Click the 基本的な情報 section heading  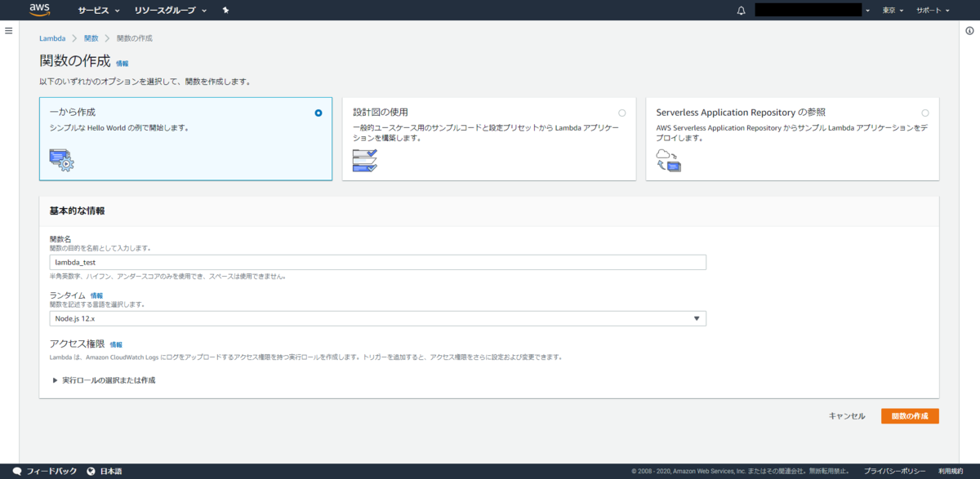tap(77, 211)
